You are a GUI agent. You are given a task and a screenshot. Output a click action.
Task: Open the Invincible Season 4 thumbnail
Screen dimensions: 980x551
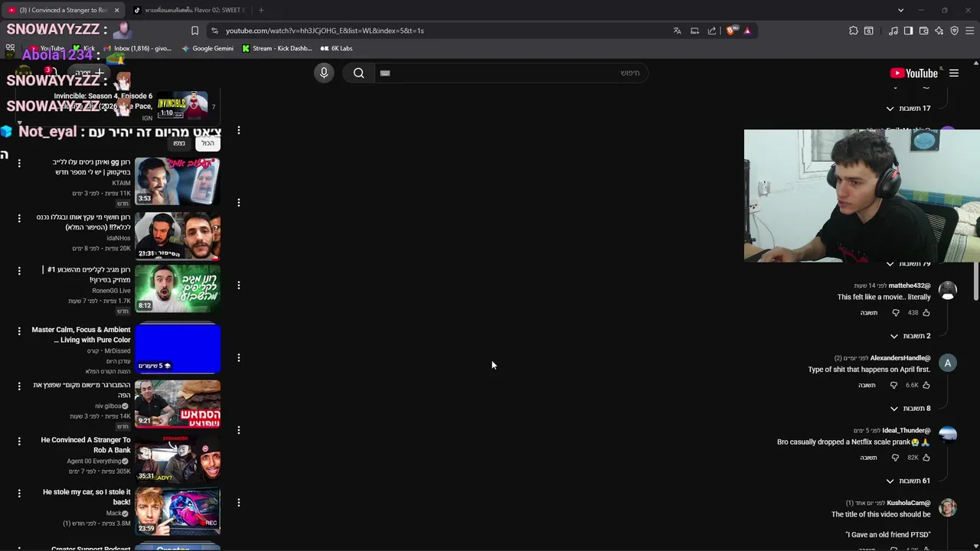(x=182, y=105)
